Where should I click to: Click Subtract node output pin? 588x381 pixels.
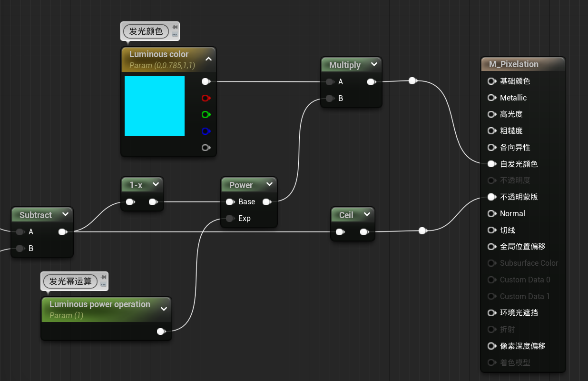pos(62,232)
